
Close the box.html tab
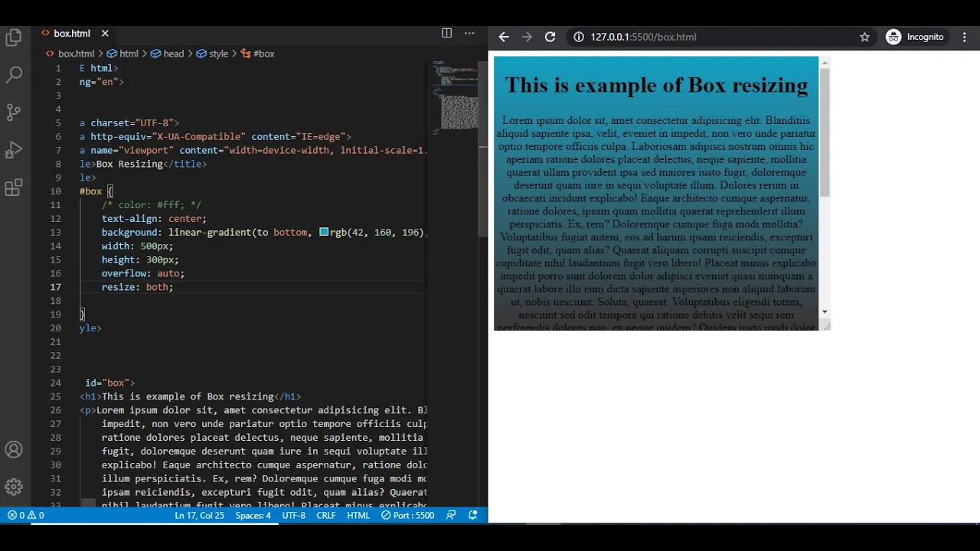pyautogui.click(x=105, y=33)
